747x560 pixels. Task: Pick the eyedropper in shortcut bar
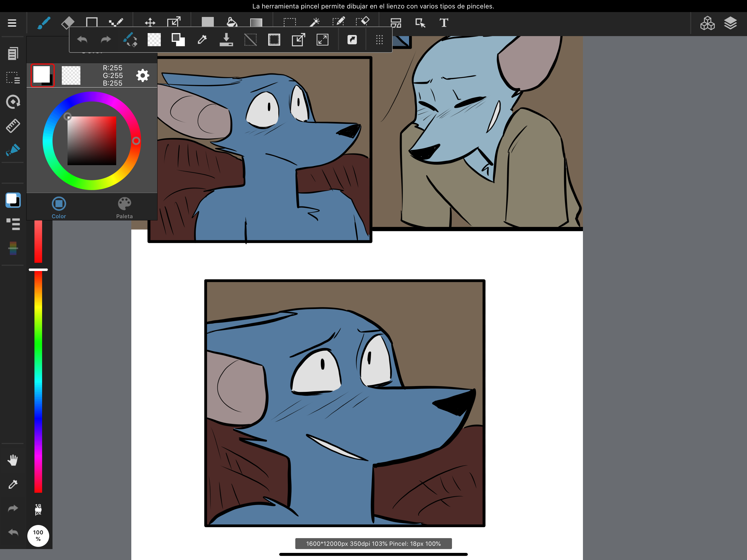(202, 40)
